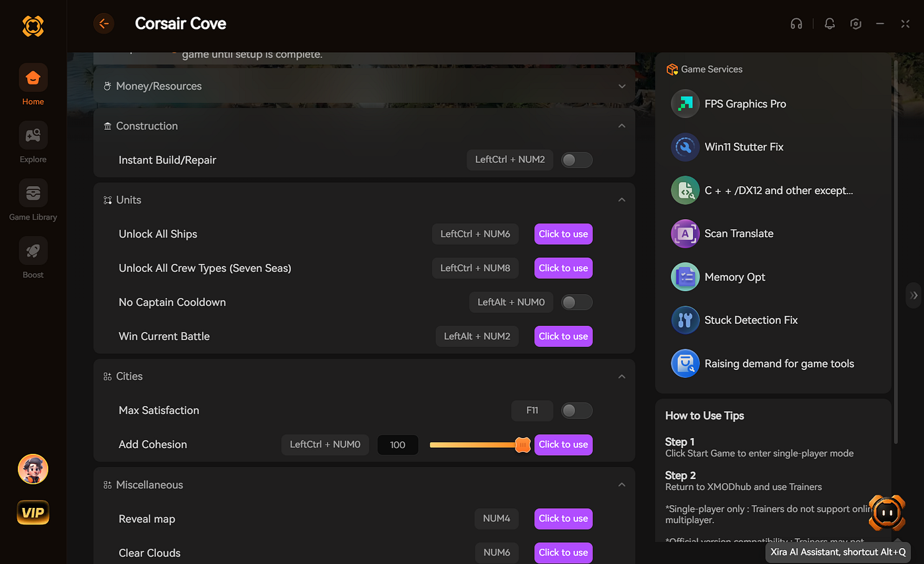
Task: Click the Miscellaneous section icon
Action: (x=108, y=485)
